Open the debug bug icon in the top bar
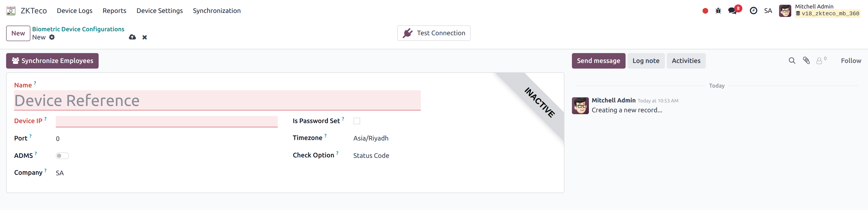The height and width of the screenshot is (210, 868). (x=718, y=10)
